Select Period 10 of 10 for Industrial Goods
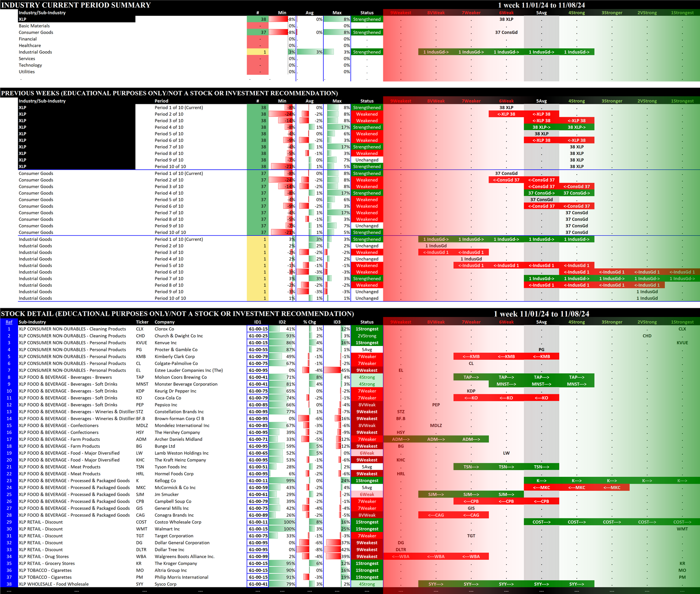 click(x=170, y=298)
